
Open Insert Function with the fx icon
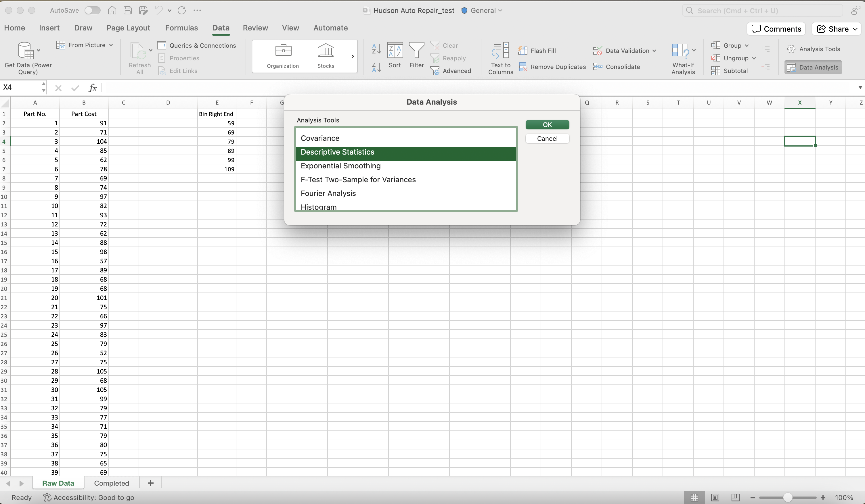click(93, 88)
